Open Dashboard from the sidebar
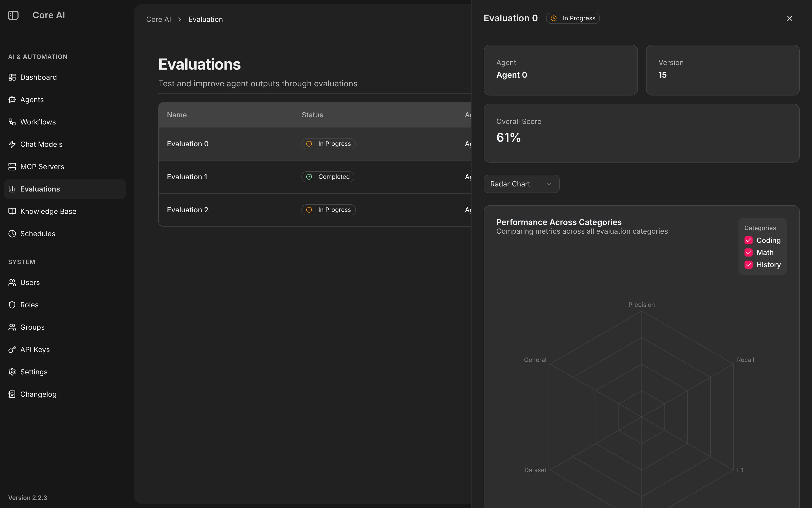The width and height of the screenshot is (812, 508). point(65,77)
